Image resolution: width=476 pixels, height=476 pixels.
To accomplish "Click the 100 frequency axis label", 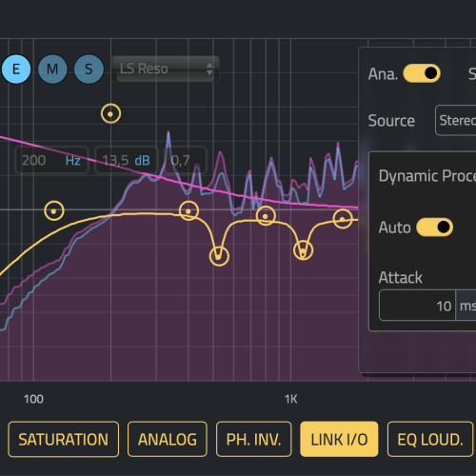I will [33, 399].
